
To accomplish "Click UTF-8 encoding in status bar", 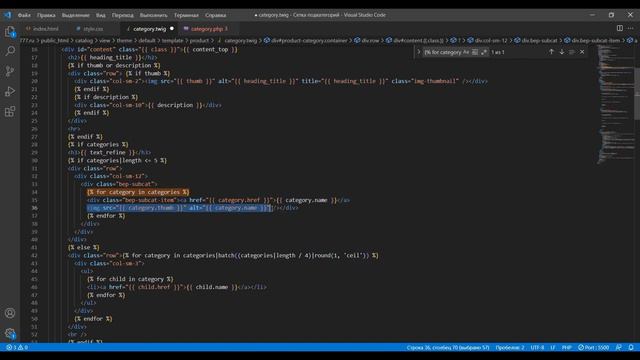I will pyautogui.click(x=537, y=347).
